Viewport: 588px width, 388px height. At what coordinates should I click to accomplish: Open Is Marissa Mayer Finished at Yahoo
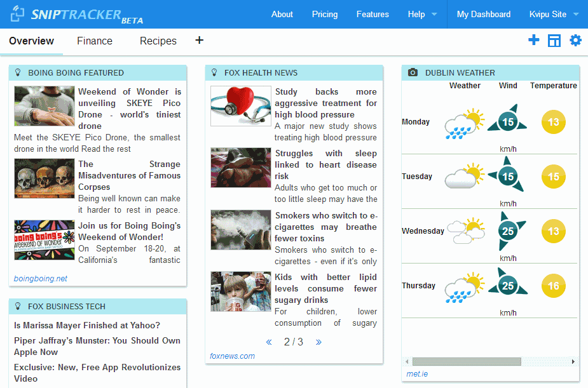tap(87, 325)
